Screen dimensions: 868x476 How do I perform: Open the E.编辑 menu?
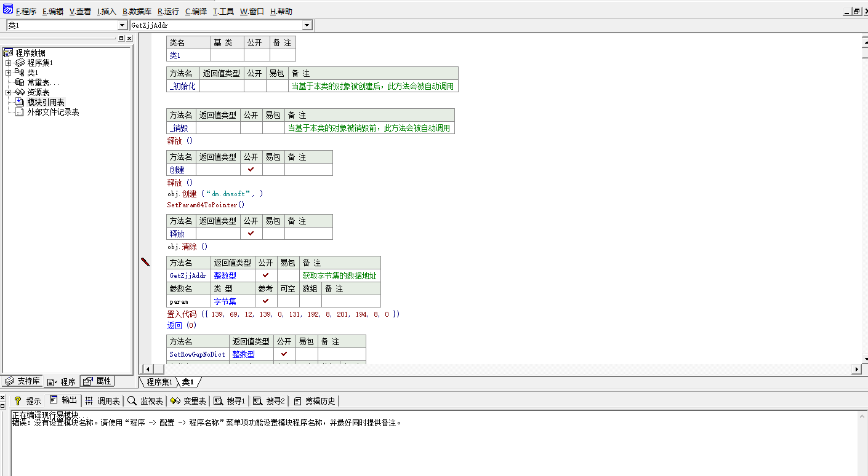[53, 11]
